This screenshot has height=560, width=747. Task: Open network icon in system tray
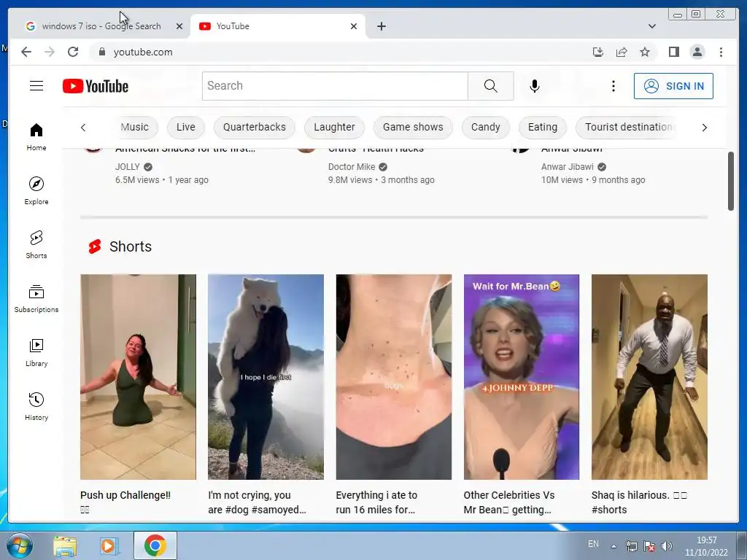point(632,546)
